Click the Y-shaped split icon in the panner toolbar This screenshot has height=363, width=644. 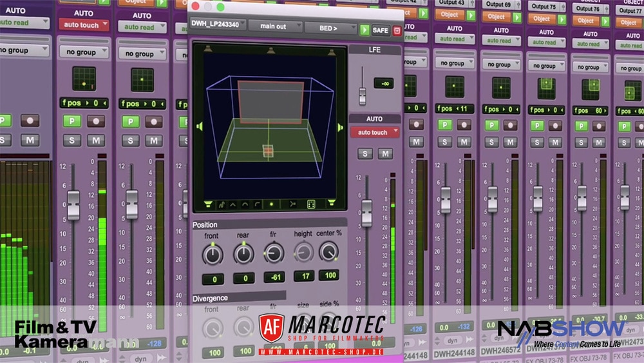[x=292, y=204]
